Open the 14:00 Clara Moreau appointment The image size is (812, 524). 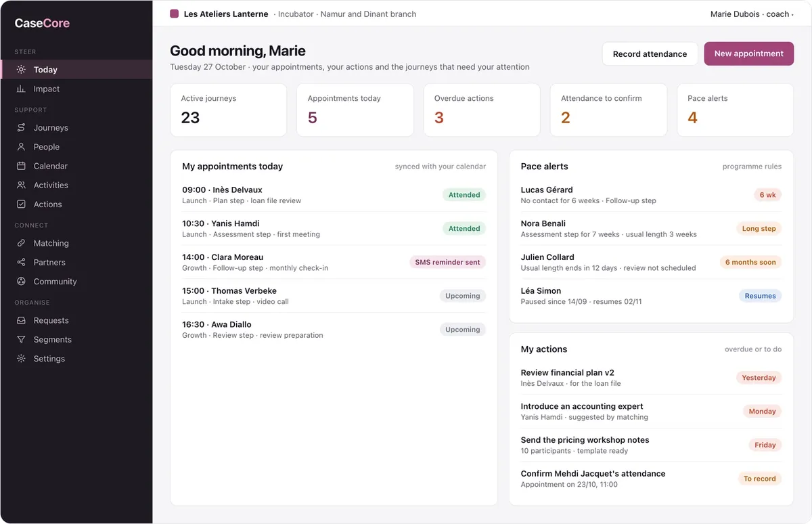(334, 262)
